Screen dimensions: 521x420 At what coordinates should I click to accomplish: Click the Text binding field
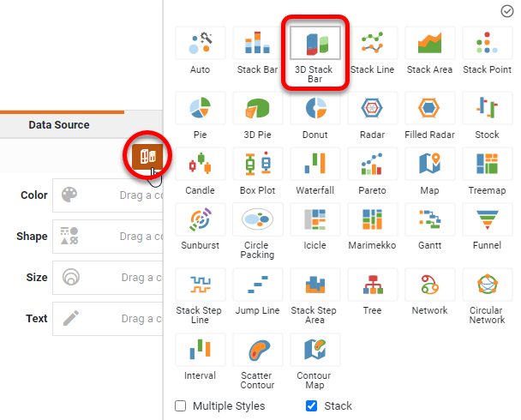tap(108, 319)
